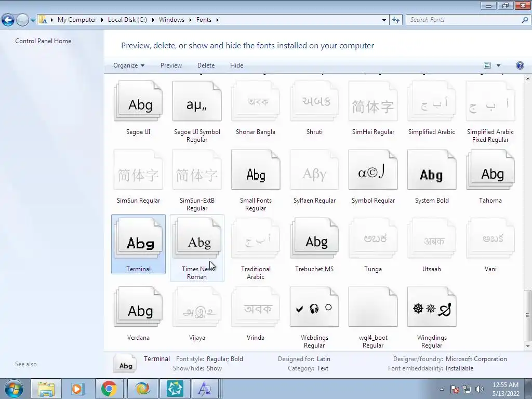Click the Preview toolbar button
Screen dimensions: 532x399
click(171, 65)
